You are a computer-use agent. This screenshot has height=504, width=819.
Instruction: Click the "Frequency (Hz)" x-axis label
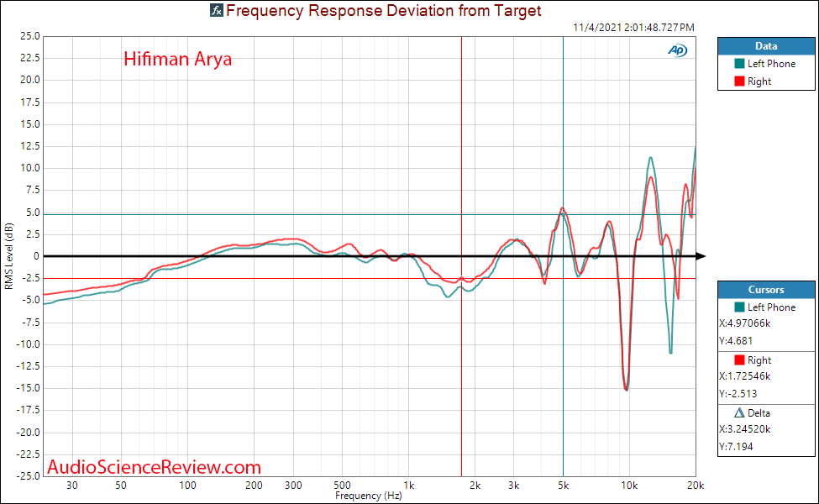pos(368,496)
